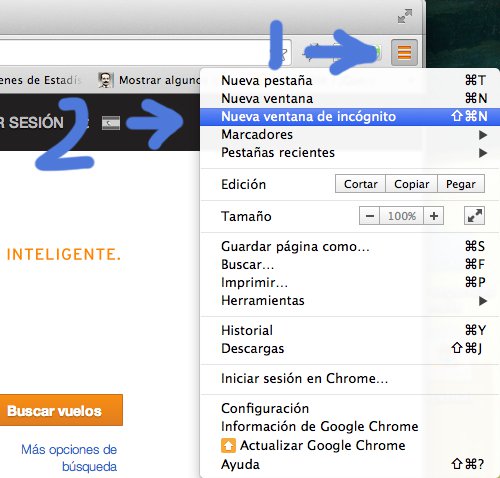Enter fullscreen with the window expand arrows icon
This screenshot has width=500, height=478.
coord(405,16)
